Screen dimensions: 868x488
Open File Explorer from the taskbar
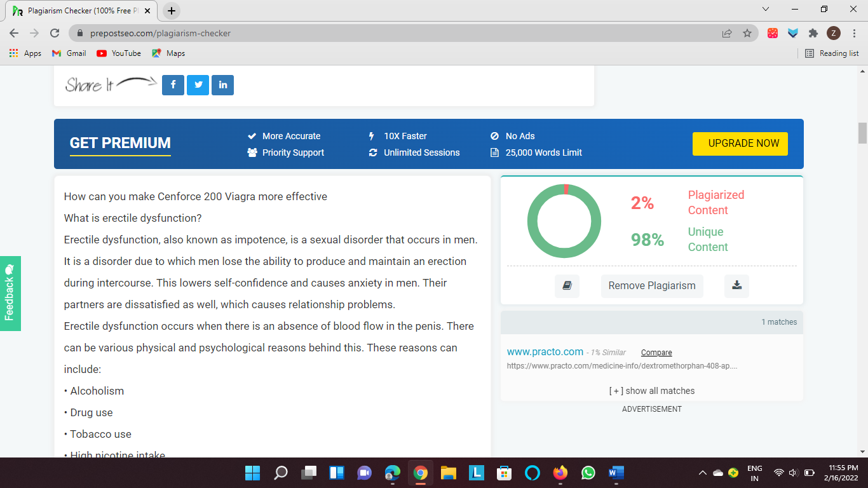449,473
